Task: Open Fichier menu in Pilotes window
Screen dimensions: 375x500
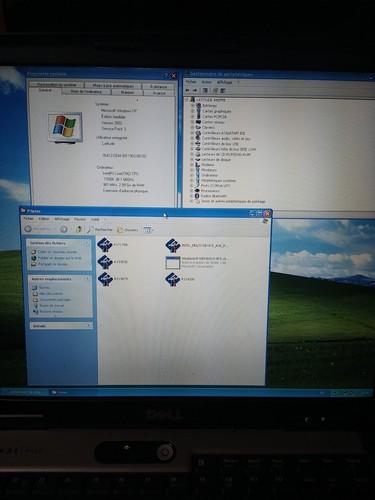Action: pos(29,219)
